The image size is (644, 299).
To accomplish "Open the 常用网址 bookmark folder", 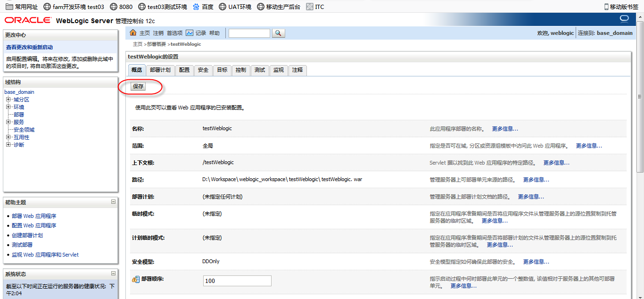I will click(x=21, y=7).
